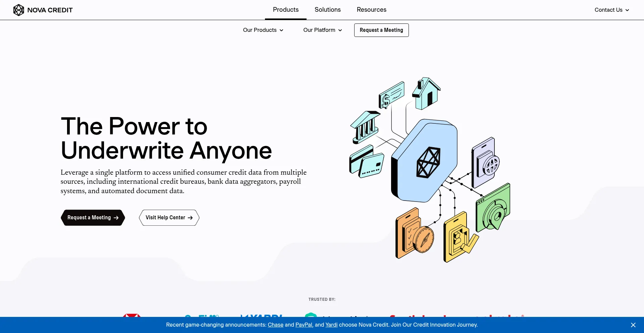Click the bank building illustration icon
This screenshot has height=333, width=644.
click(365, 127)
